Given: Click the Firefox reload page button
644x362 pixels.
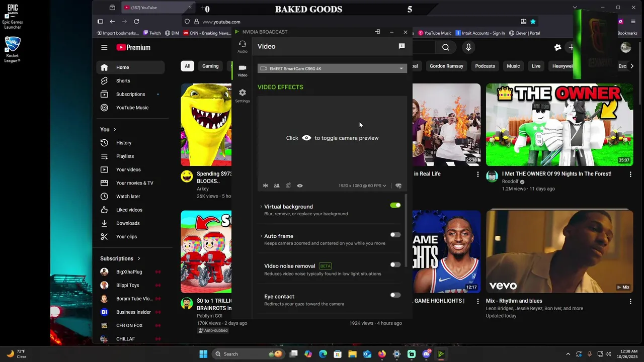Looking at the screenshot, I should tap(136, 22).
